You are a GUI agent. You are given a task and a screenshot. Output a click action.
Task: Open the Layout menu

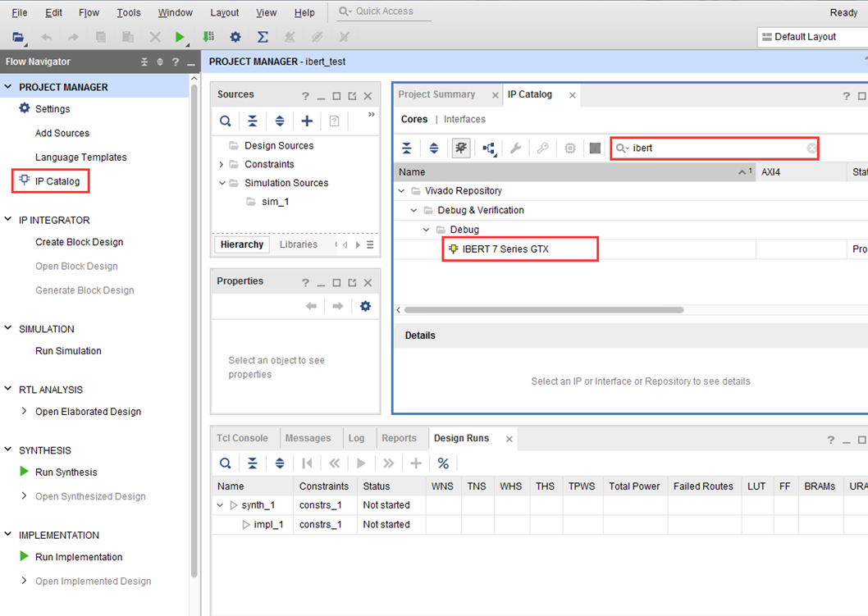(224, 13)
